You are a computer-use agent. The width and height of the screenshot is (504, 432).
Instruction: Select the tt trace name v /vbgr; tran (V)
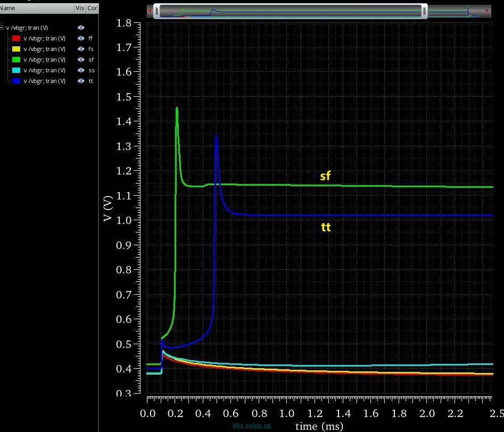[44, 81]
